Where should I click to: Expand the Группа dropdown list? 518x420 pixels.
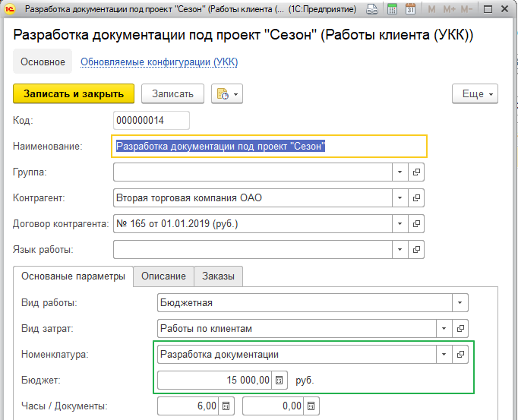[400, 172]
